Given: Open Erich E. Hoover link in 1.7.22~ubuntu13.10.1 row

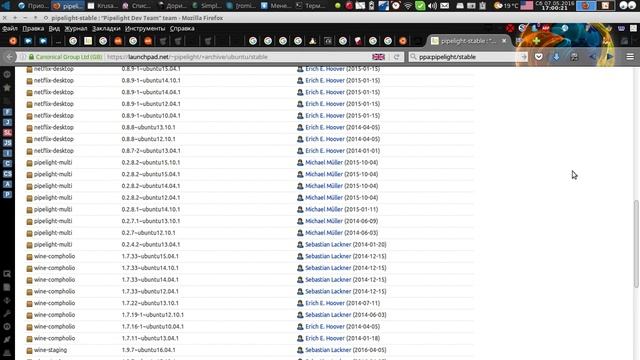Looking at the screenshot, I should tap(325, 303).
